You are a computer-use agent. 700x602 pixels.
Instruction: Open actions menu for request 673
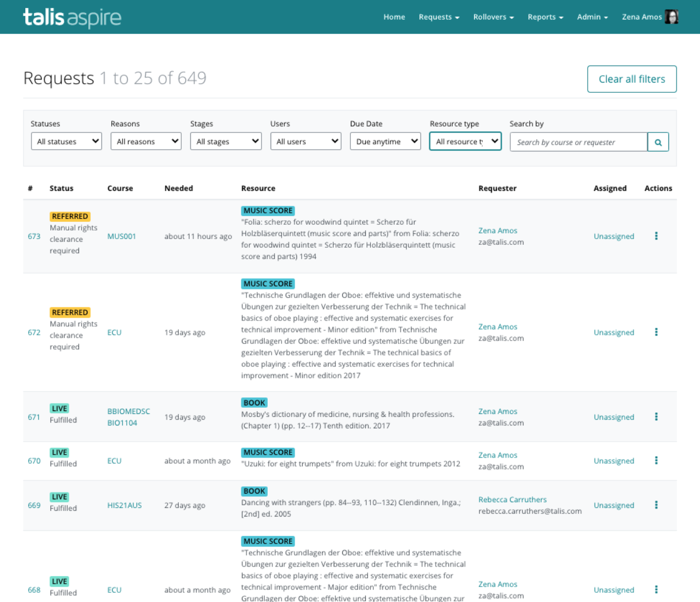pos(656,236)
